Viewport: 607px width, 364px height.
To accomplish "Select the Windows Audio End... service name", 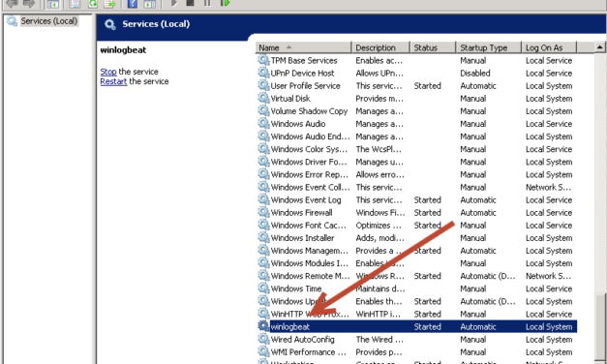I will (x=310, y=136).
